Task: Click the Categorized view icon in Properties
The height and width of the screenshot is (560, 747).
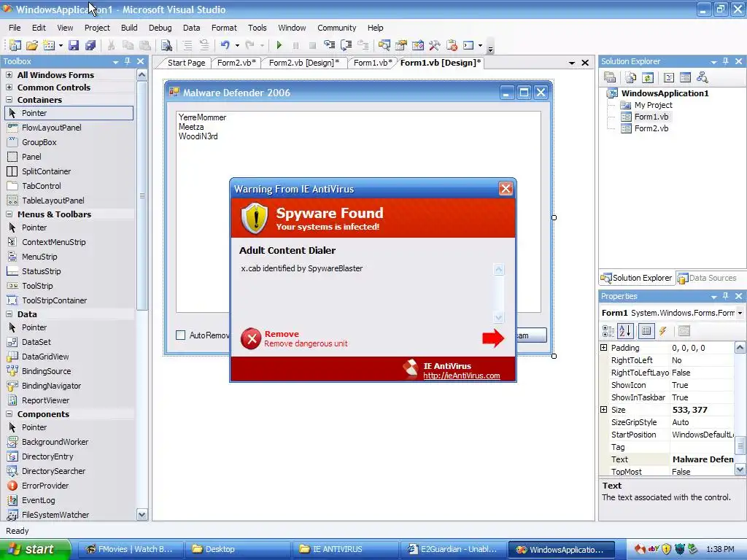Action: click(608, 330)
